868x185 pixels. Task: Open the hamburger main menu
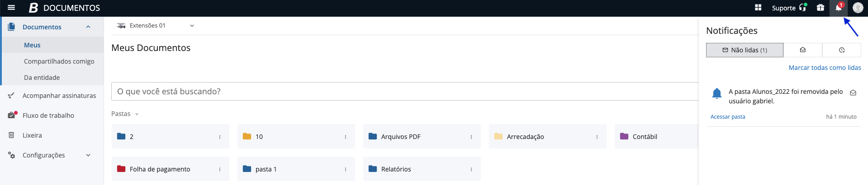click(11, 8)
